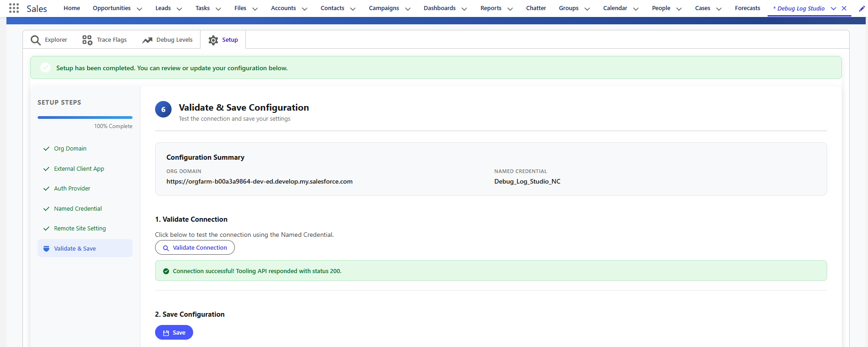Go to the Named Credential step
Image resolution: width=868 pixels, height=347 pixels.
click(85, 209)
